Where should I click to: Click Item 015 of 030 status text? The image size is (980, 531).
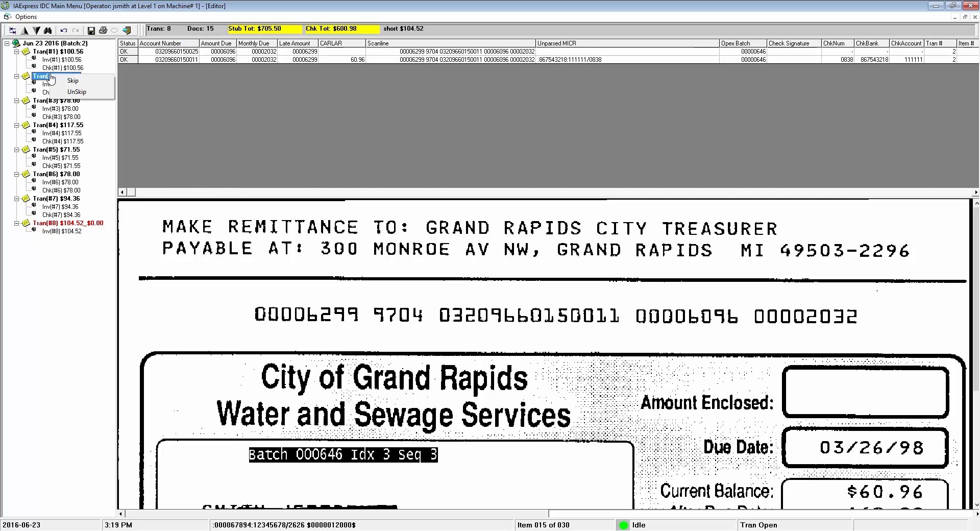(543, 525)
